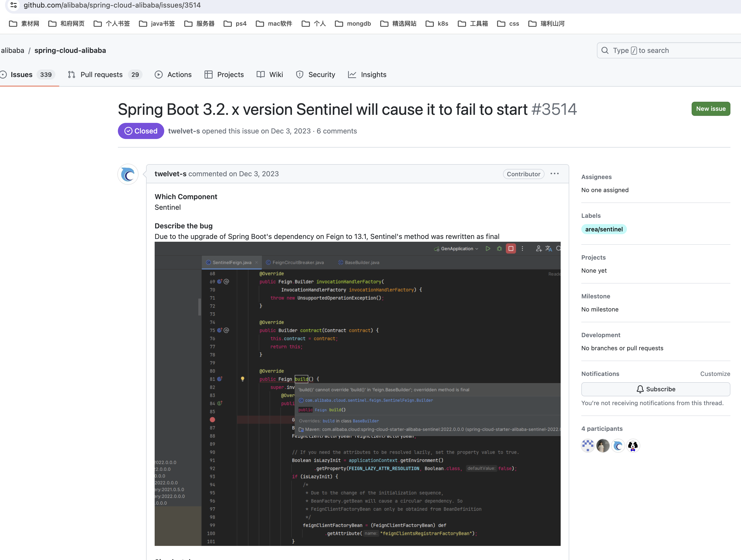Open the Actions tab
Image resolution: width=741 pixels, height=560 pixels.
(173, 74)
